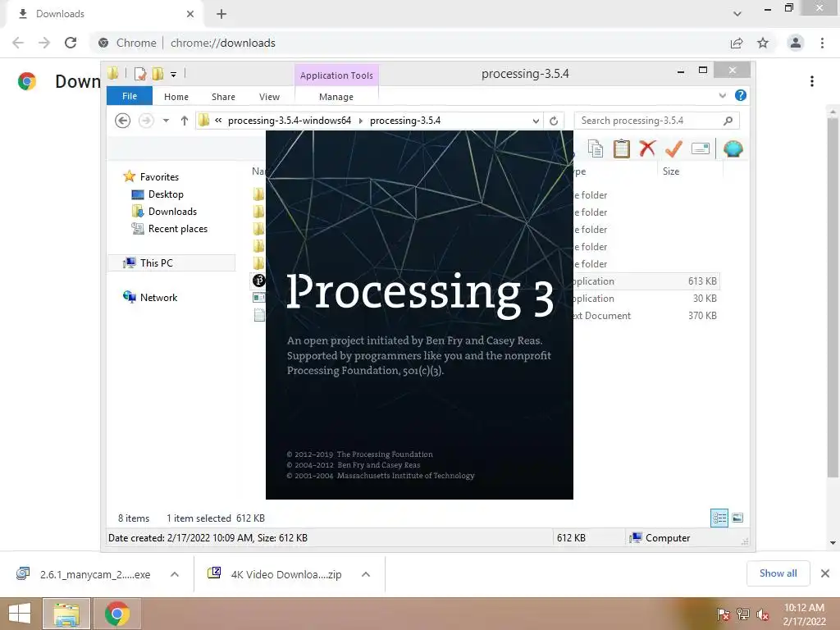This screenshot has width=840, height=630.
Task: Click the Paste clipboard icon
Action: 622,148
